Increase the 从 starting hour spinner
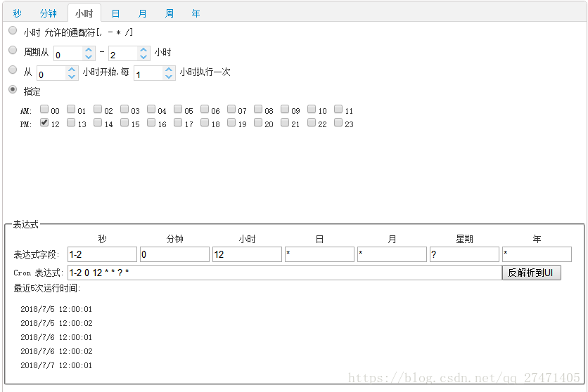This screenshot has height=392, width=588. [x=72, y=70]
